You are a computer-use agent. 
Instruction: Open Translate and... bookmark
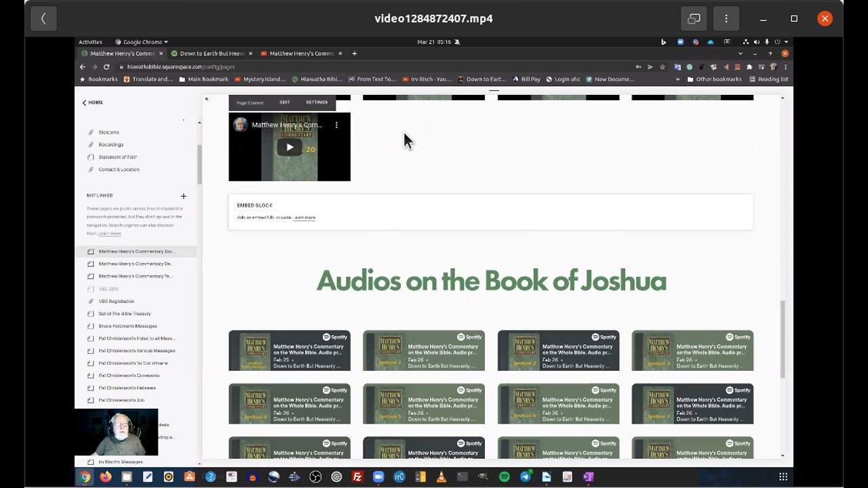[x=148, y=79]
